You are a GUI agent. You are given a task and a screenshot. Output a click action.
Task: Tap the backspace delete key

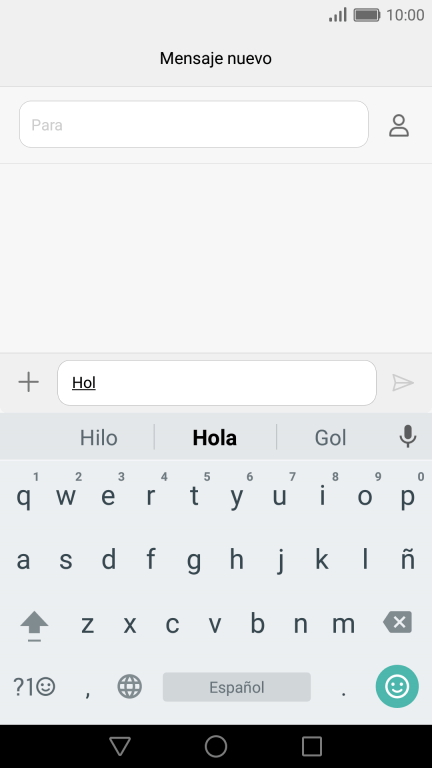(x=398, y=622)
